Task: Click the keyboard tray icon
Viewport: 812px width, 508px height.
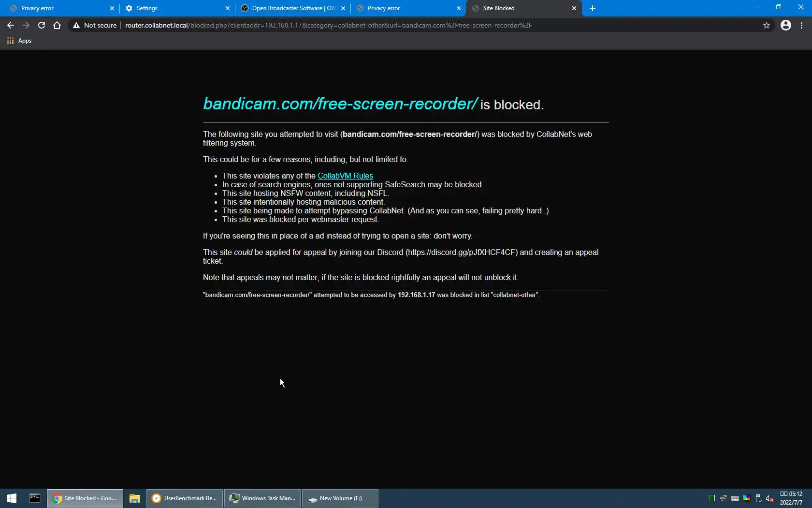Action: point(735,498)
